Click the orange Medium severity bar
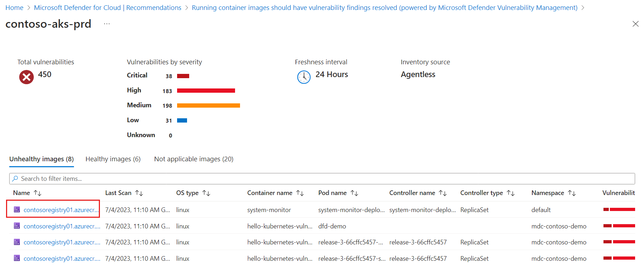The height and width of the screenshot is (265, 644). click(x=208, y=106)
